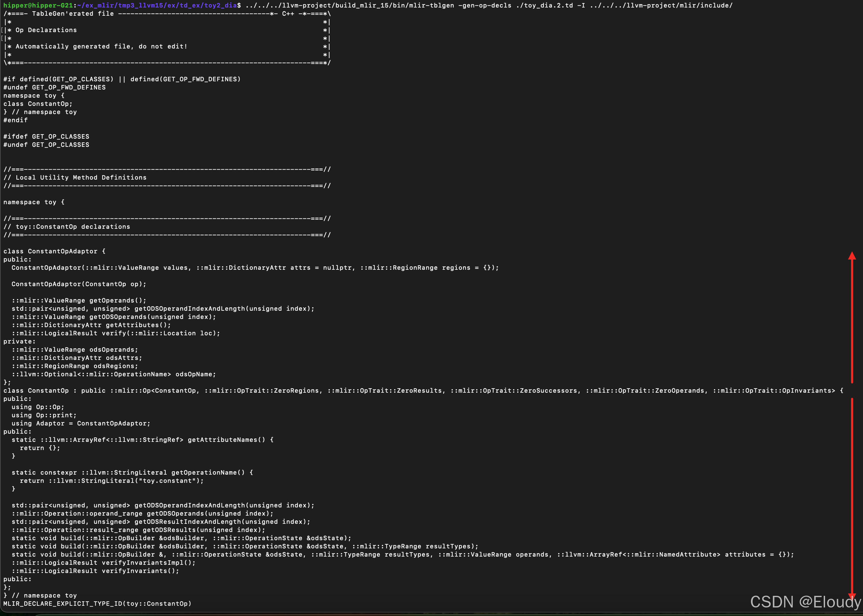
Task: Click the 'class ConstantOpAdaptor {' line
Action: 54,251
